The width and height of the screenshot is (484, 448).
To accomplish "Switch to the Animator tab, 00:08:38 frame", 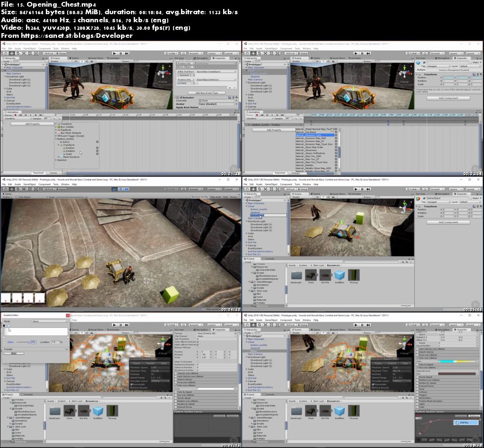I will [x=354, y=330].
